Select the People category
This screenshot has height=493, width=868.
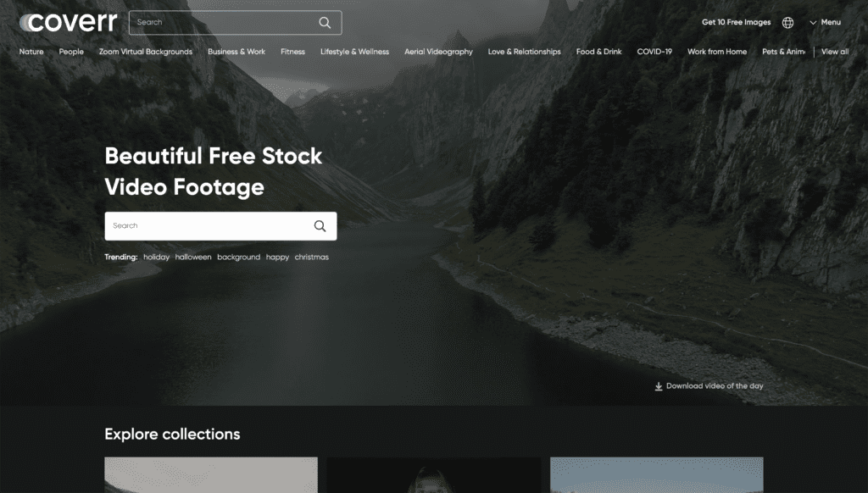click(71, 52)
